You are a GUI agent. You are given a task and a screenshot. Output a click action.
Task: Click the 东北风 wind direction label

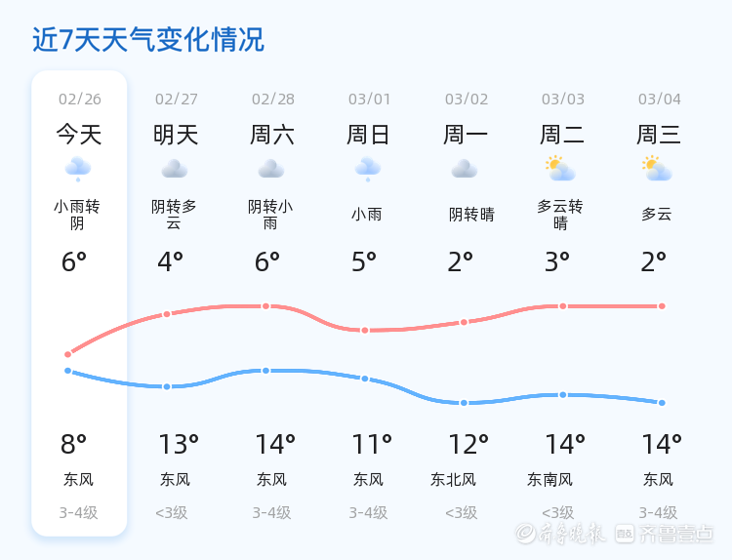453,480
